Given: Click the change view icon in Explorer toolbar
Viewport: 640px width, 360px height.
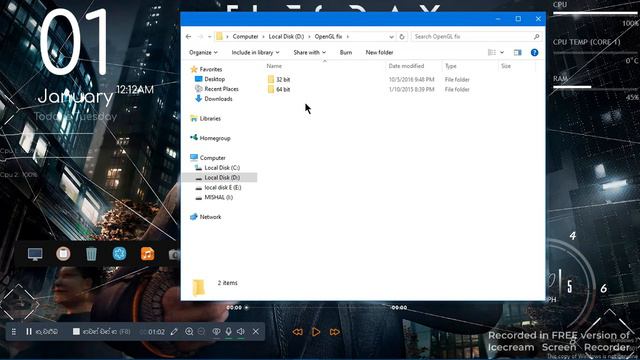Looking at the screenshot, I should click(x=492, y=52).
